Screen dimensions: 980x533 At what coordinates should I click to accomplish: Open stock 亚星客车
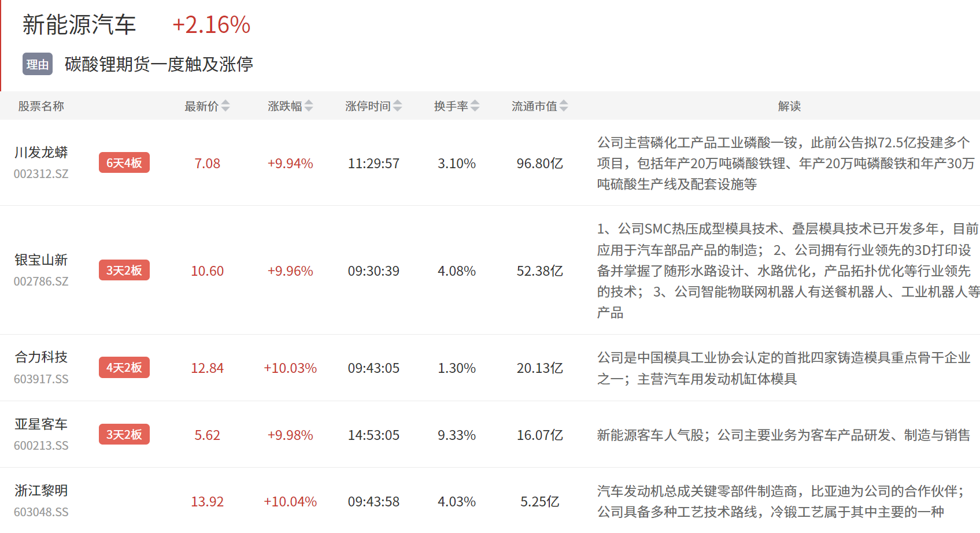[41, 424]
